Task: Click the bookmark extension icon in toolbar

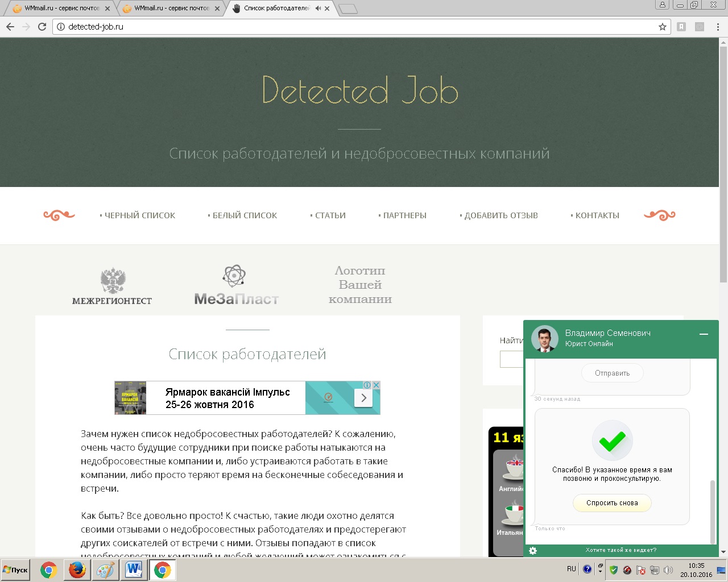Action: pos(681,27)
